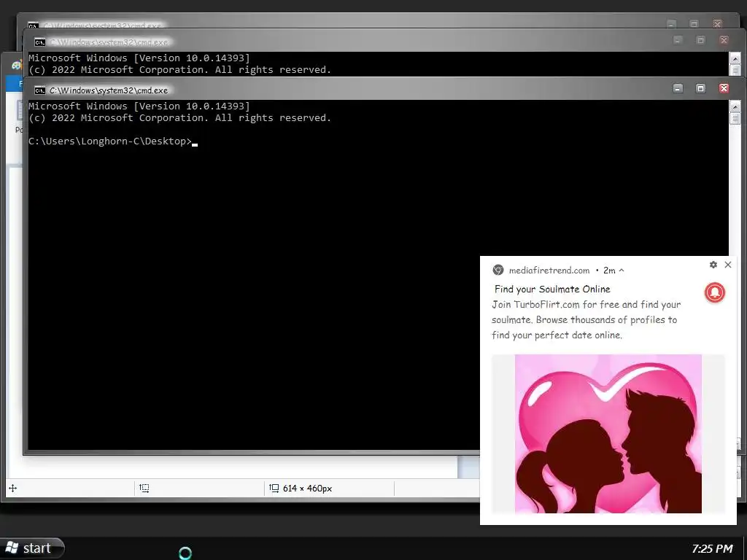Close the rearmost Command Prompt window
The width and height of the screenshot is (747, 560).
coord(717,24)
